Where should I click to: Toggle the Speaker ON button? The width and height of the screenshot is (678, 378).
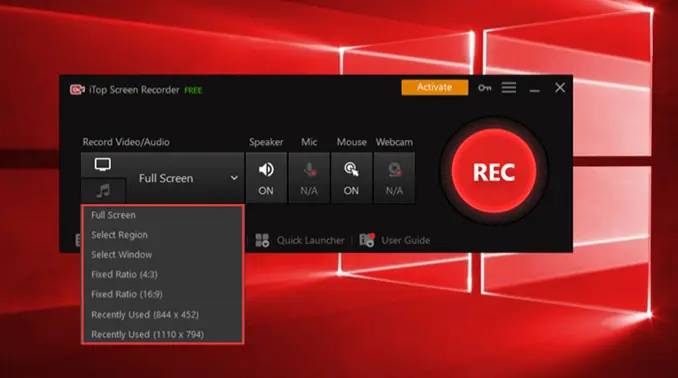(x=266, y=177)
